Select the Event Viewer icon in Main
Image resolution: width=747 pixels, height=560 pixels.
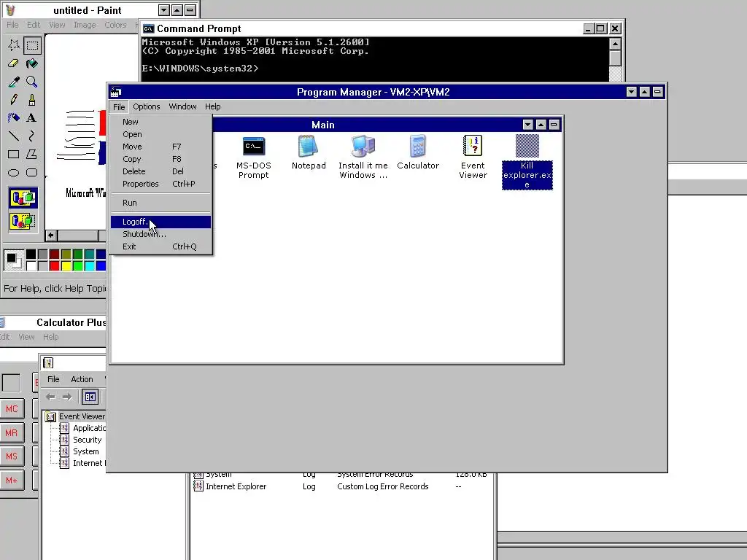point(473,157)
